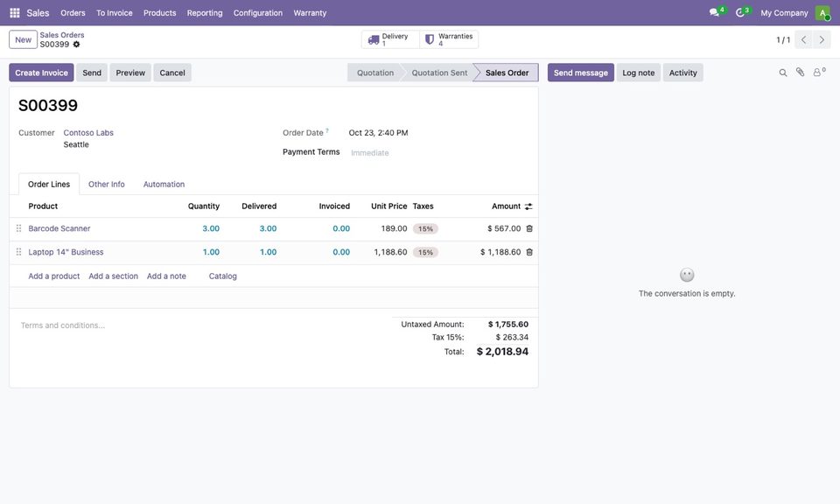The height and width of the screenshot is (504, 840).
Task: Show followers icon in chatter
Action: [x=819, y=72]
